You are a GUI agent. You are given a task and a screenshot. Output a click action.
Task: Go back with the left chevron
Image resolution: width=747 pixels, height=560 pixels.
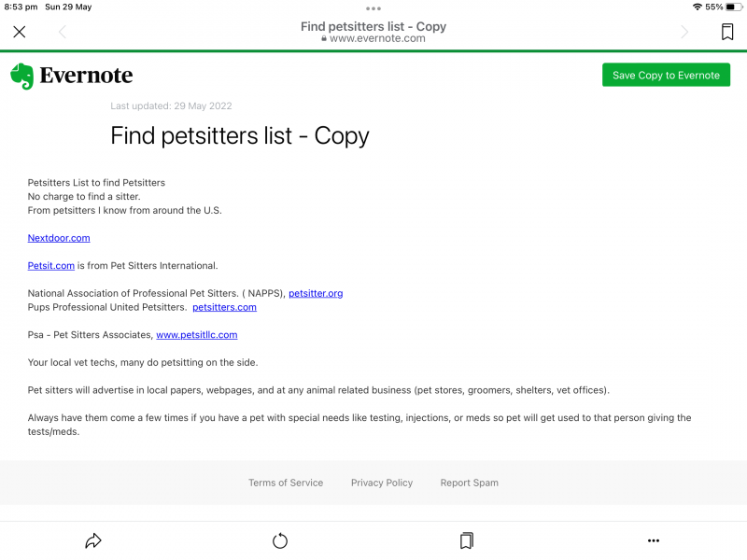click(x=63, y=32)
